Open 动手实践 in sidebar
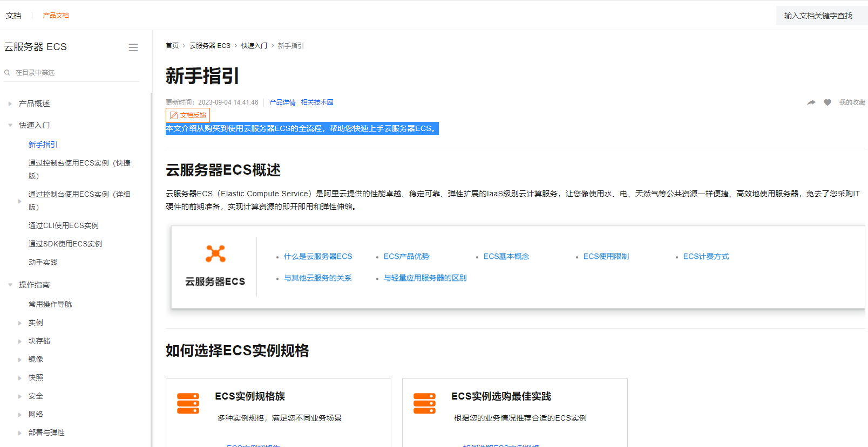This screenshot has width=868, height=447. point(43,262)
